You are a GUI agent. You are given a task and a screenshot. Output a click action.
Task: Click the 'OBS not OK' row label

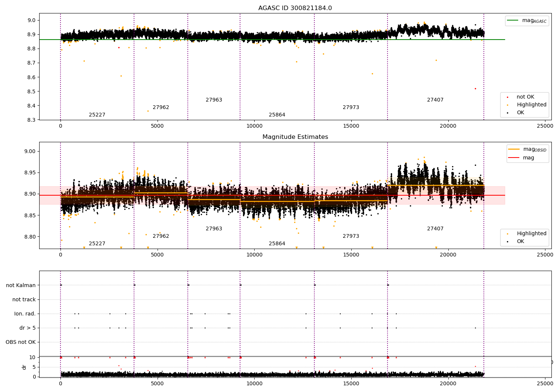[x=21, y=342]
